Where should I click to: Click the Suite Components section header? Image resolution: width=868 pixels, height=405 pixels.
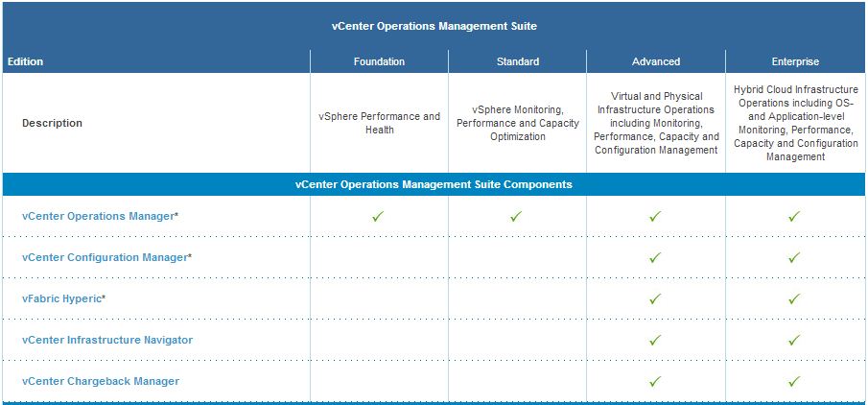pyautogui.click(x=434, y=183)
